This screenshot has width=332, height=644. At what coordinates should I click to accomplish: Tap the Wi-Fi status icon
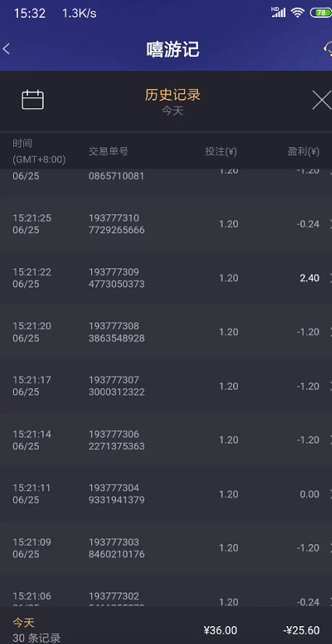[297, 12]
